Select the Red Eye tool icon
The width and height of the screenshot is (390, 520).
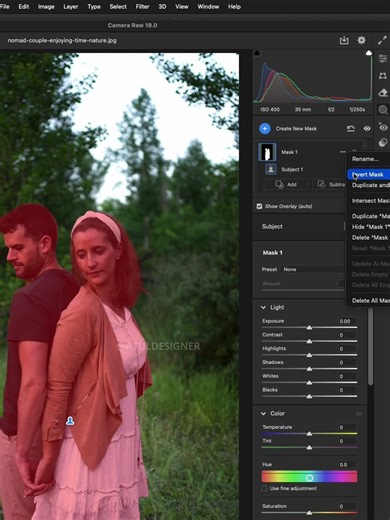[x=383, y=127]
